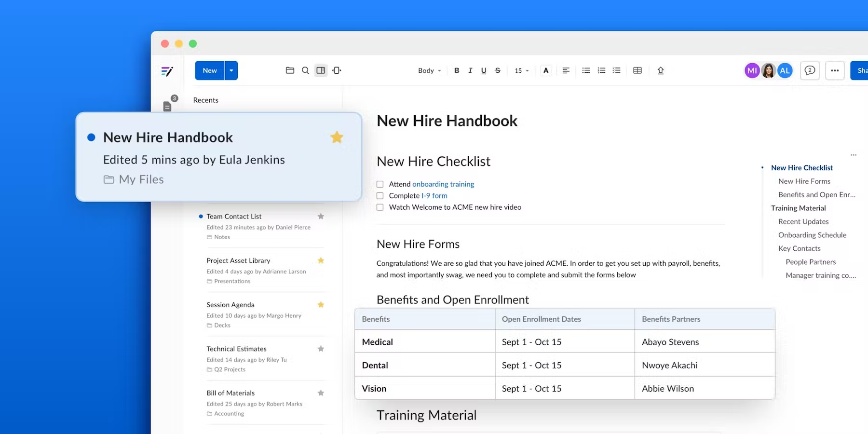Check the Attend onboarding training checkbox

coord(380,184)
